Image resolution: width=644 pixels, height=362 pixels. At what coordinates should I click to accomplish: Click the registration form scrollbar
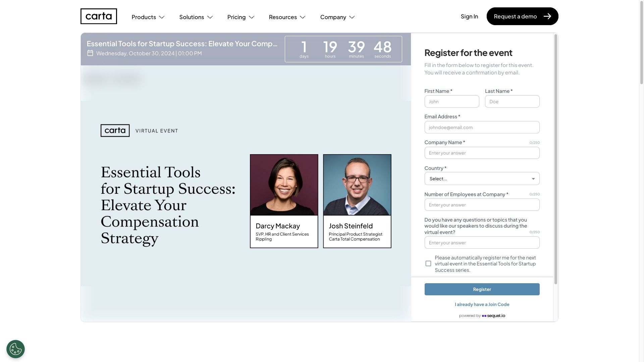pos(555,159)
